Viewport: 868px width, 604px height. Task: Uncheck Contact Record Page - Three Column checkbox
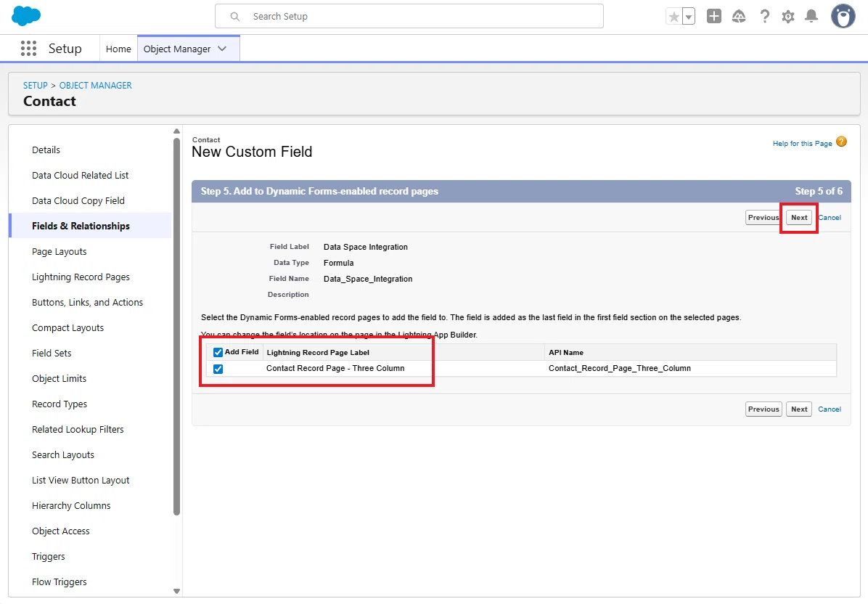click(x=218, y=369)
